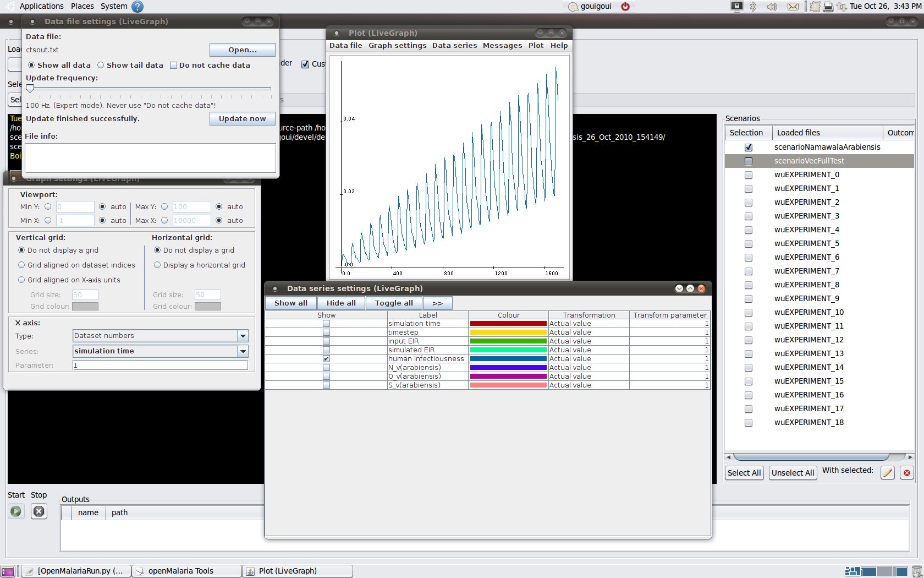Click the red power shutdown icon
The image size is (924, 578).
tap(625, 7)
